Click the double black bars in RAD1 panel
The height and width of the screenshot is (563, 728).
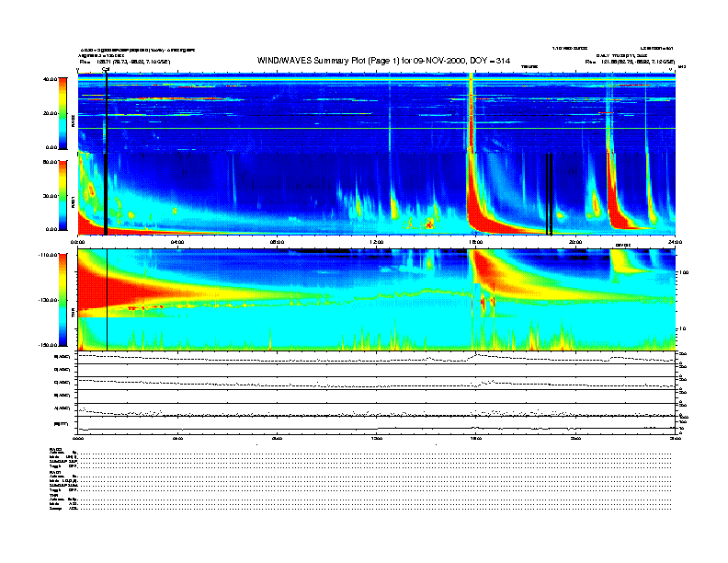[549, 194]
